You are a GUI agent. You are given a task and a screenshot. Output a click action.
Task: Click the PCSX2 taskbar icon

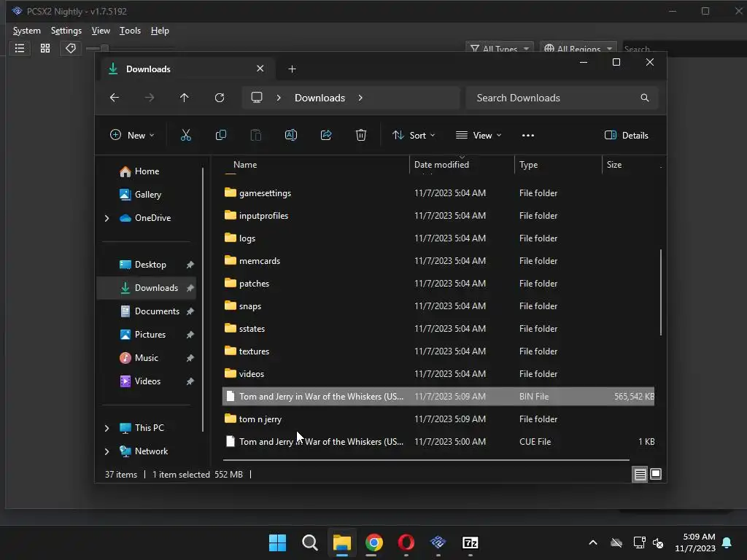pos(438,542)
